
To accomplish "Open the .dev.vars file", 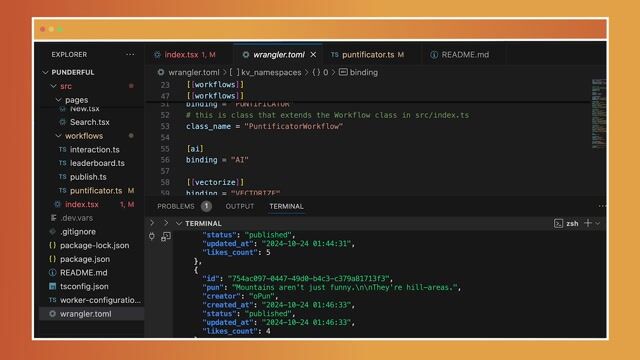I will [x=77, y=218].
